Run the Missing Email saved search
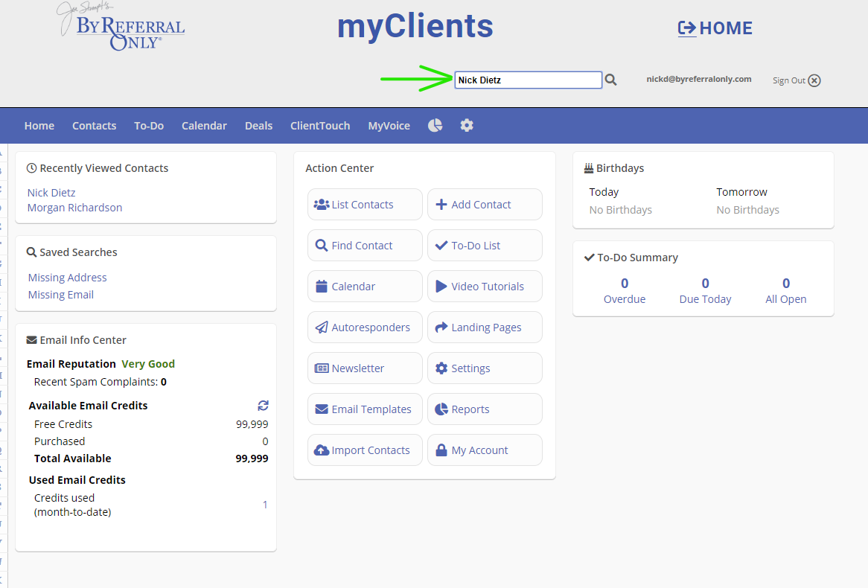 click(61, 295)
